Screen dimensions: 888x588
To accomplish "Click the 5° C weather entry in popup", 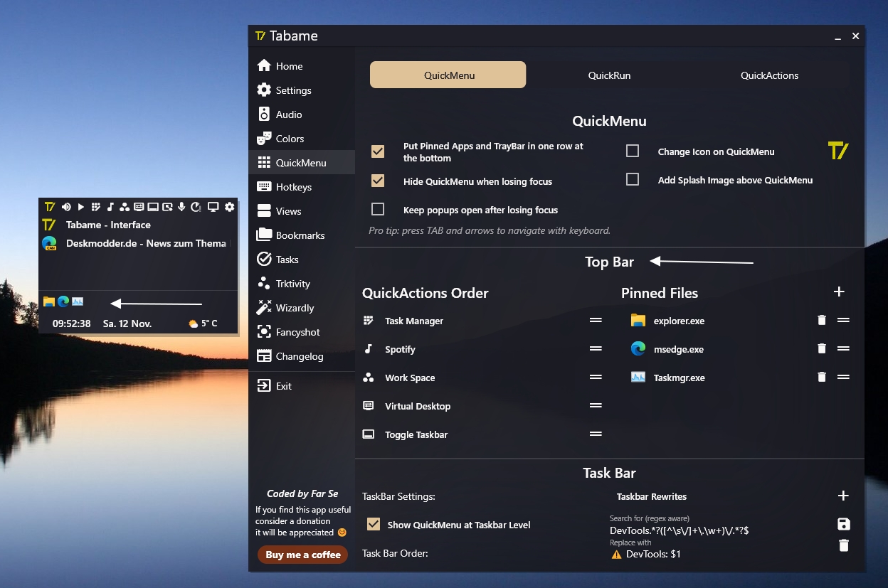I will pyautogui.click(x=203, y=324).
